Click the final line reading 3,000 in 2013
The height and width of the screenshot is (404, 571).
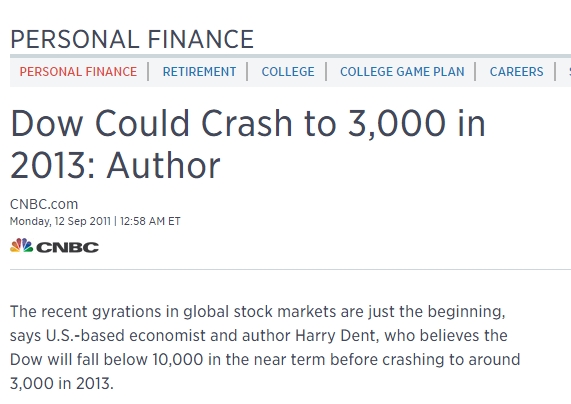click(62, 384)
